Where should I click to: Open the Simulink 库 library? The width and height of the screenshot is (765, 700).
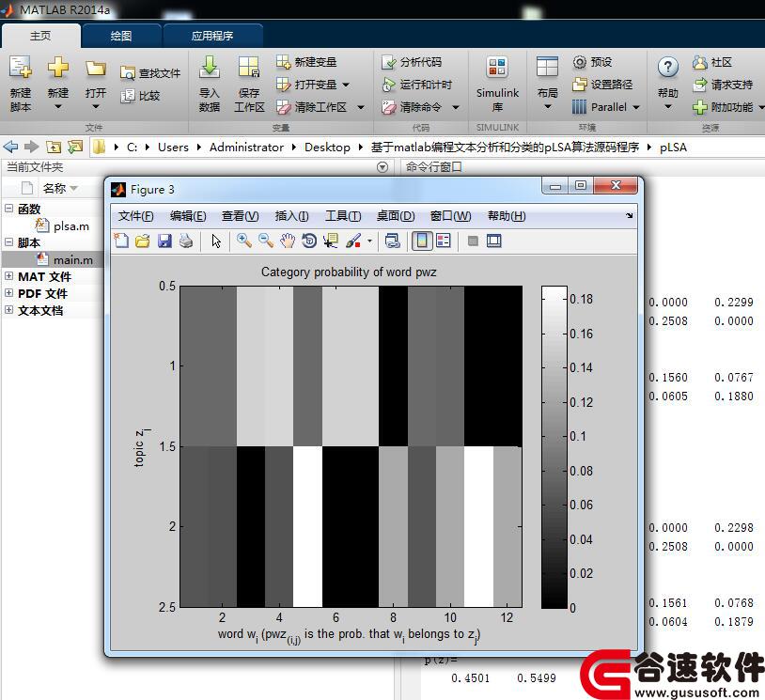click(x=497, y=84)
